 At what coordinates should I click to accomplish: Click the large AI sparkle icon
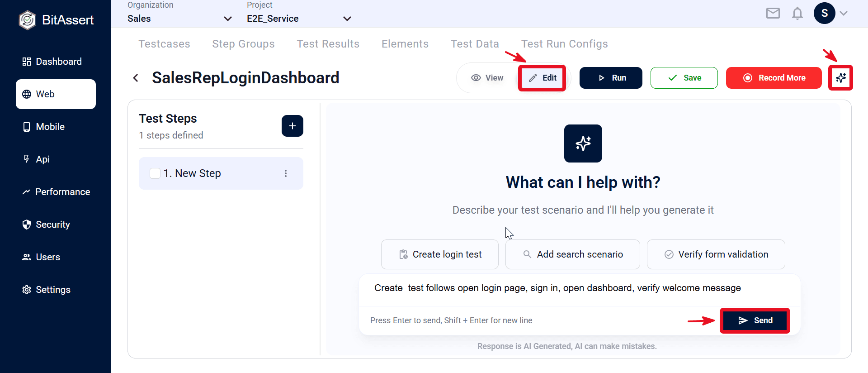tap(583, 143)
